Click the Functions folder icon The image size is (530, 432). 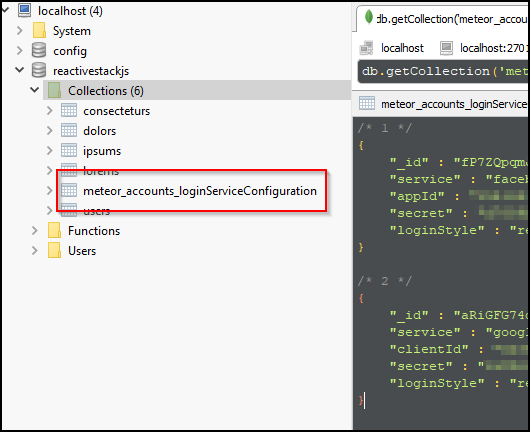coord(54,230)
